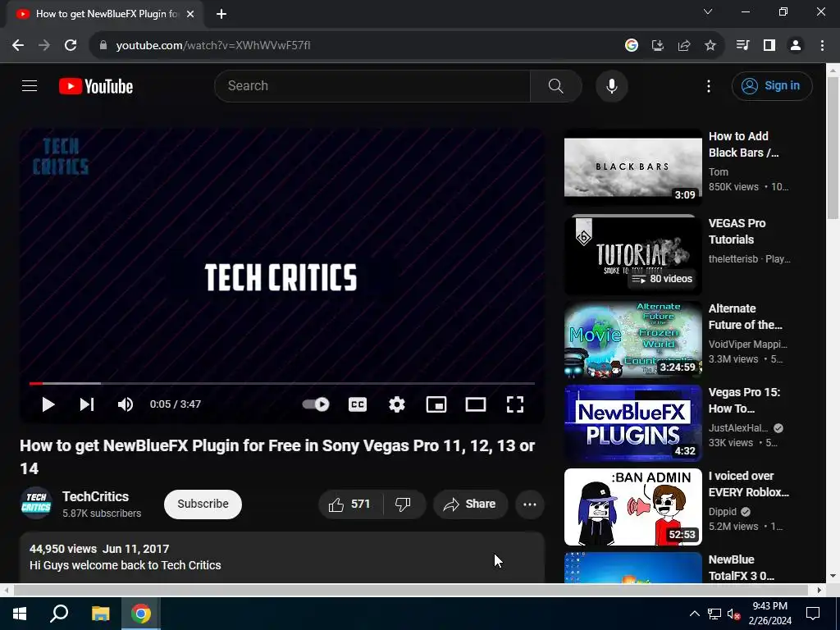Viewport: 840px width, 630px height.
Task: Open Chrome three-dot menu
Action: coord(822,46)
